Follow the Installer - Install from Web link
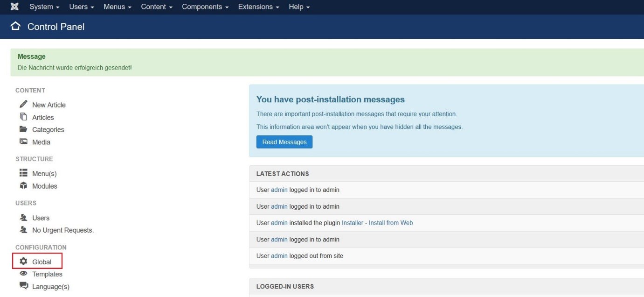This screenshot has height=297, width=644. [377, 223]
